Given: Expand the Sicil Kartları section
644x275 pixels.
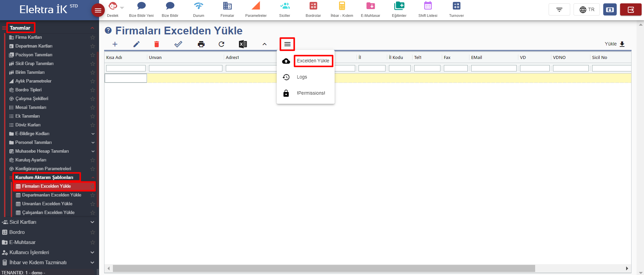Looking at the screenshot, I should [x=92, y=222].
